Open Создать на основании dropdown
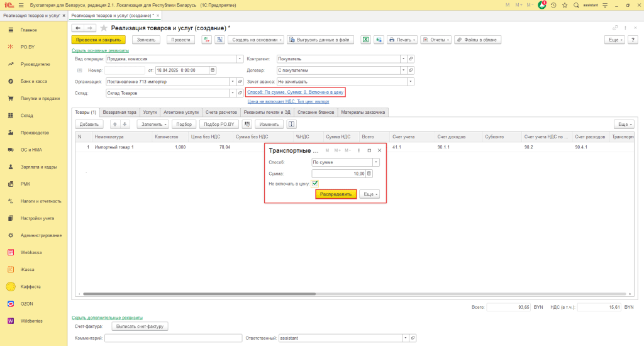 257,40
